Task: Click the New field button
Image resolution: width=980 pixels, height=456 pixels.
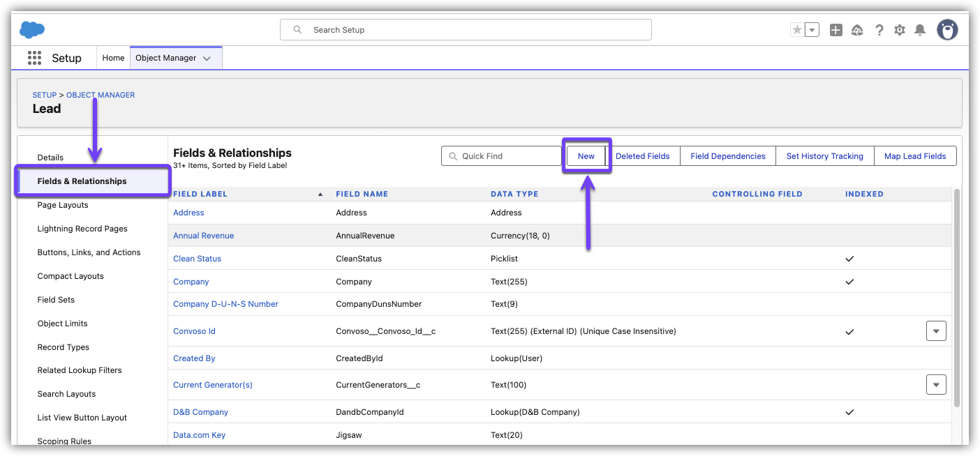Action: tap(586, 156)
